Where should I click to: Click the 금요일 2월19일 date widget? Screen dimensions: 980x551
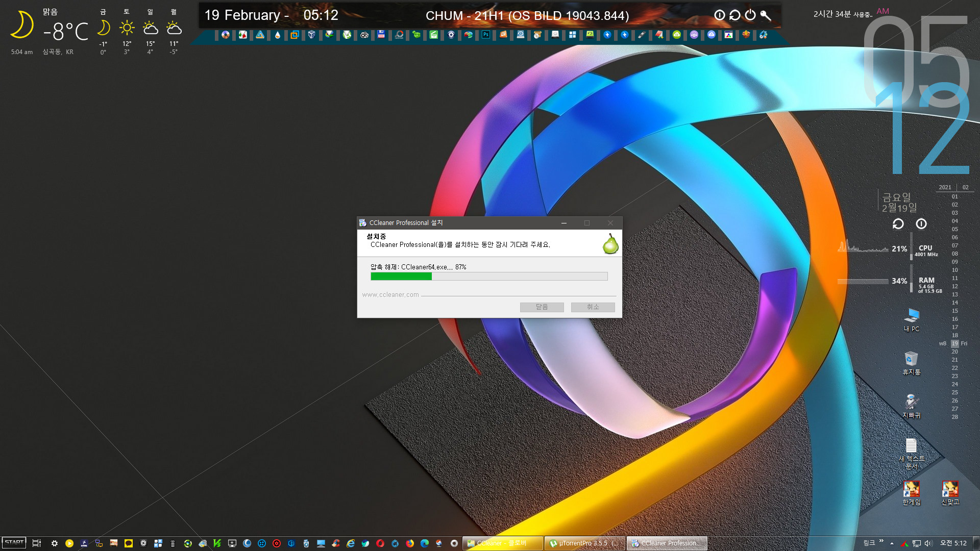(899, 202)
